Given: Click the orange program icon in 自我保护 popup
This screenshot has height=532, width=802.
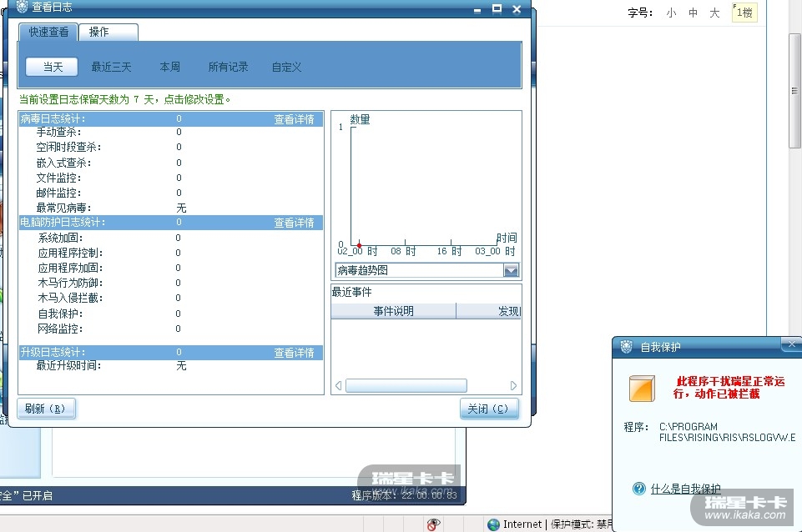Looking at the screenshot, I should 642,389.
